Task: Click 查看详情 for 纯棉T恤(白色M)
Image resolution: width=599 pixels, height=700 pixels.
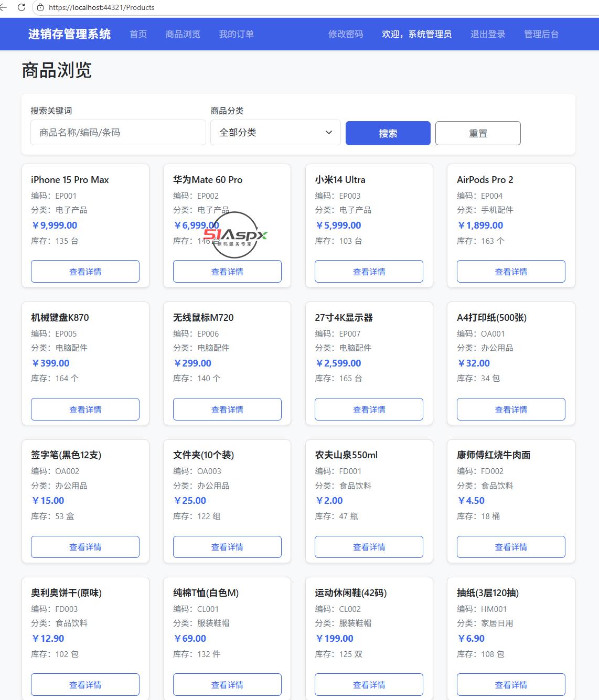Action: tap(227, 685)
